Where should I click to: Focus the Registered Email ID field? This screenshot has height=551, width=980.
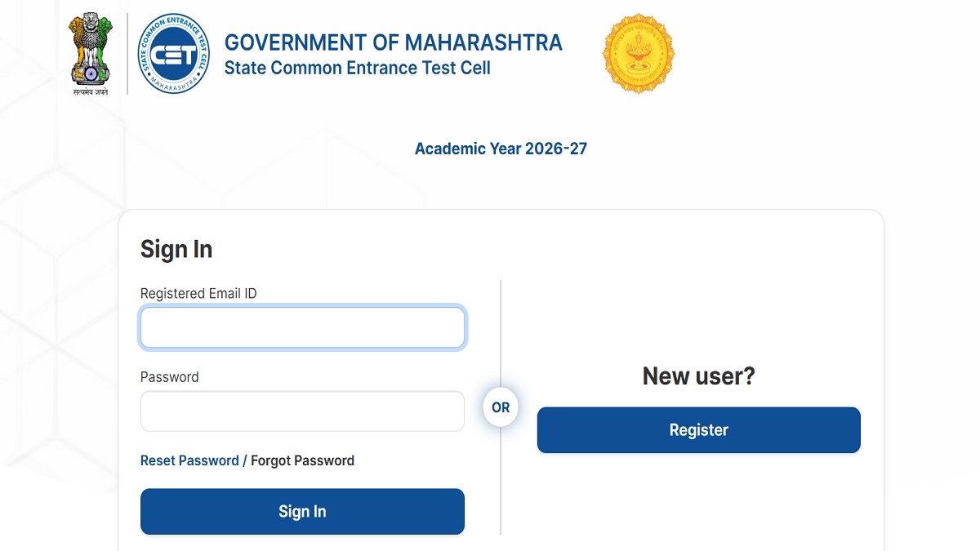pyautogui.click(x=302, y=328)
